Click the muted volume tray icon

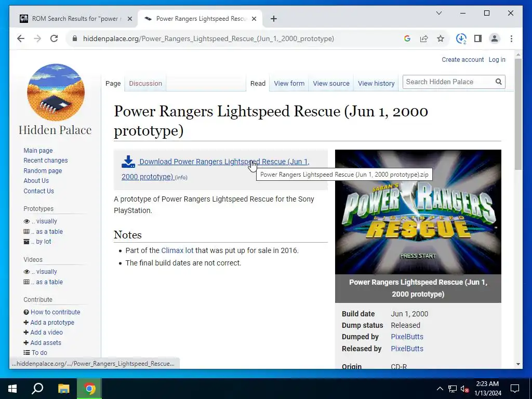coord(464,389)
